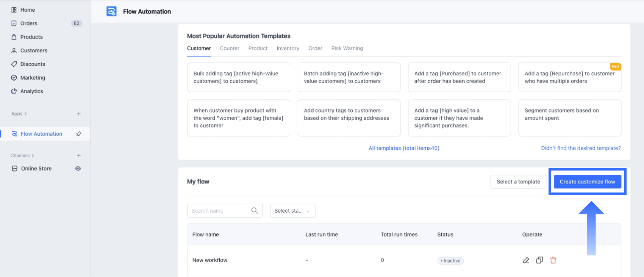Click the Select a template button

pyautogui.click(x=518, y=182)
